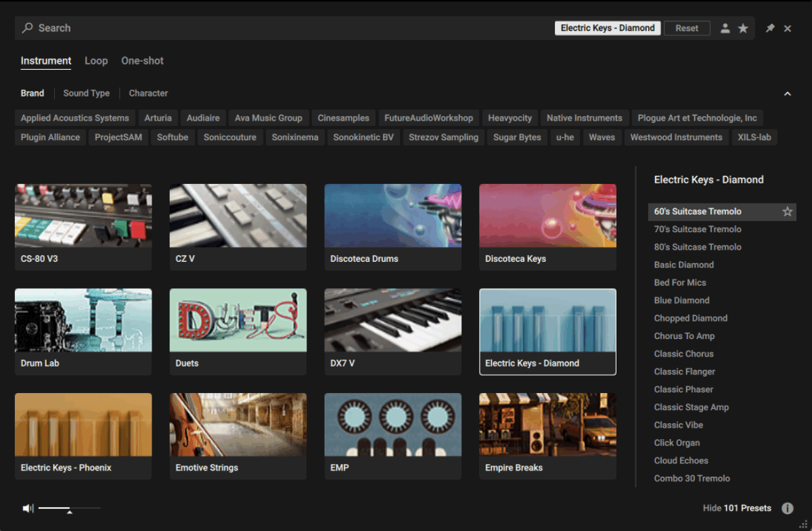
Task: Toggle the Native Instruments brand tag
Action: click(585, 118)
